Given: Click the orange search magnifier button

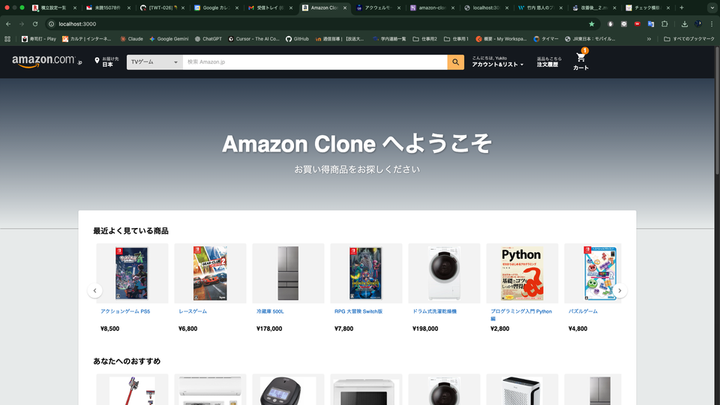Looking at the screenshot, I should [455, 62].
